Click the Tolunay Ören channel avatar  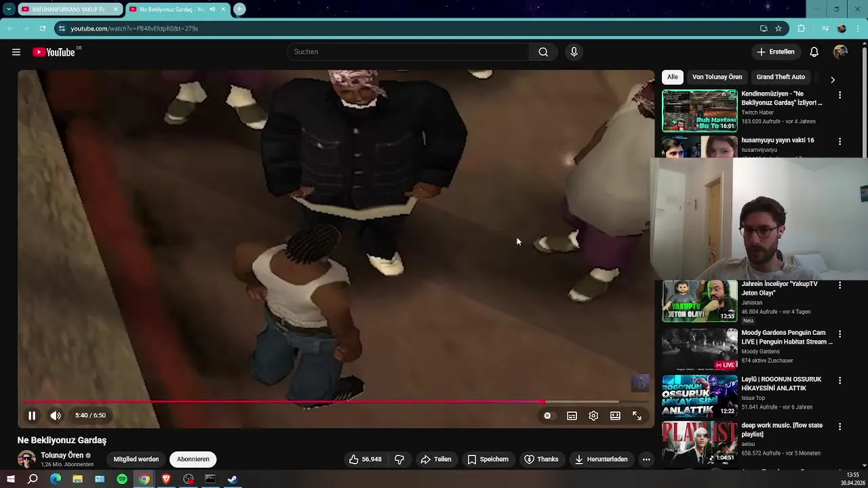(26, 459)
